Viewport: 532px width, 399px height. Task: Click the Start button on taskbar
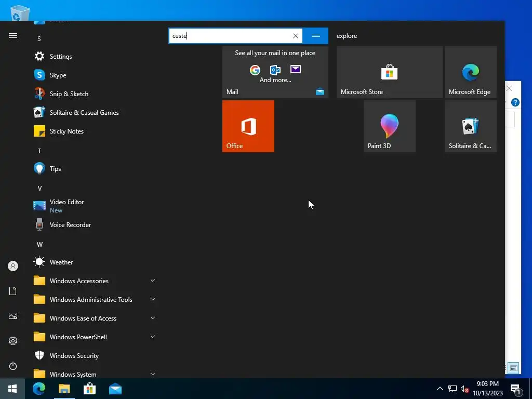tap(12, 389)
